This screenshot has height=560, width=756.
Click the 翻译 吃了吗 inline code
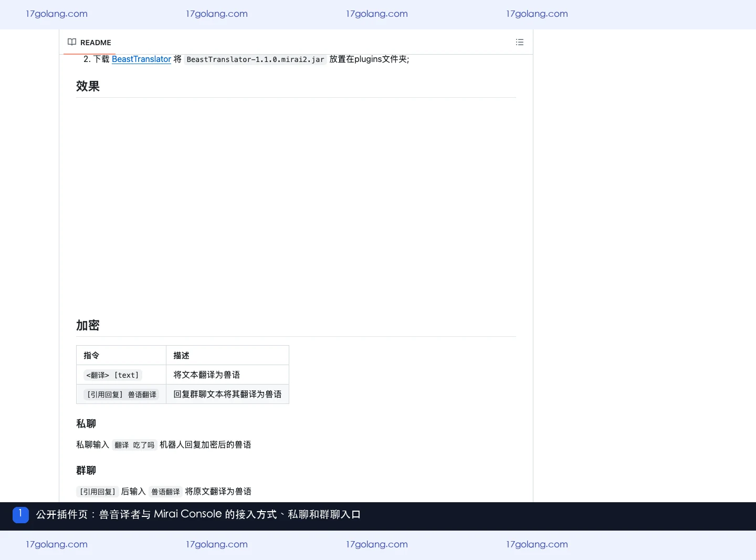[x=134, y=445]
